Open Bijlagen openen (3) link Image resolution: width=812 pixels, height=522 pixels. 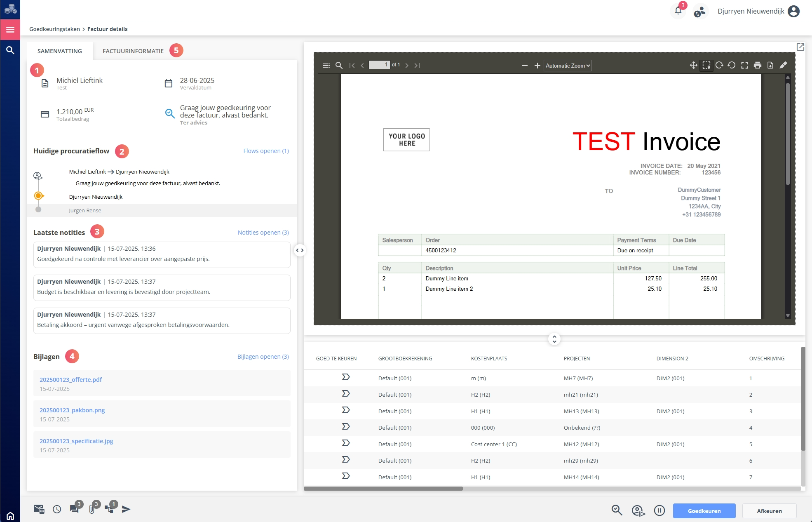(263, 357)
